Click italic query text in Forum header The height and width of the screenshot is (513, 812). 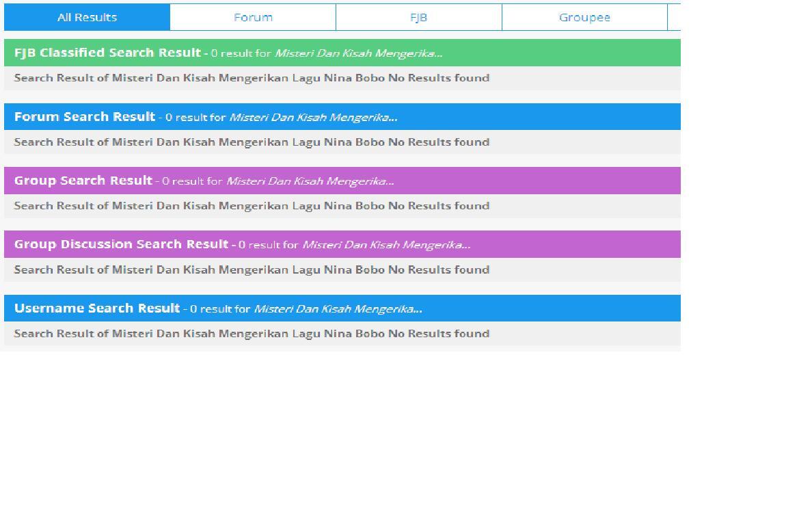(x=313, y=117)
